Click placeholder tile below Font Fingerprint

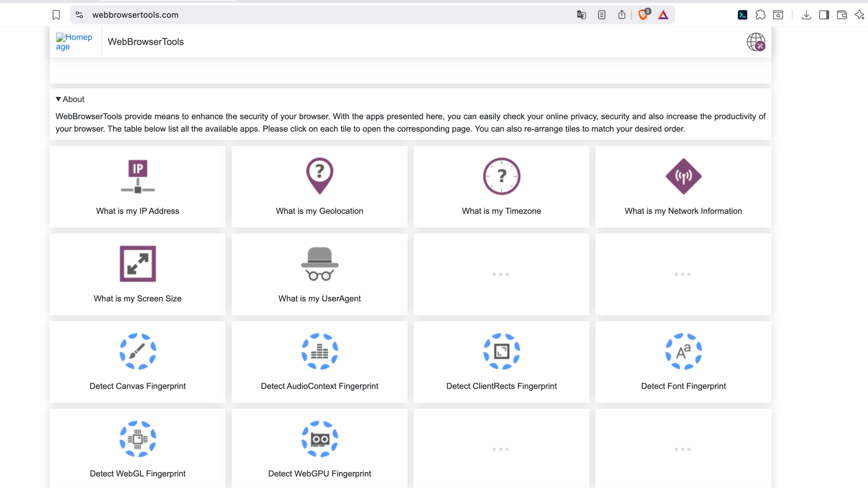tap(683, 449)
